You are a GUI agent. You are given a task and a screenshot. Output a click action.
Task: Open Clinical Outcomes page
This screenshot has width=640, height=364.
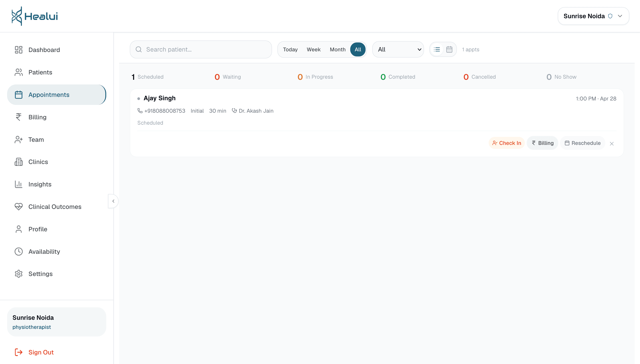(x=56, y=207)
